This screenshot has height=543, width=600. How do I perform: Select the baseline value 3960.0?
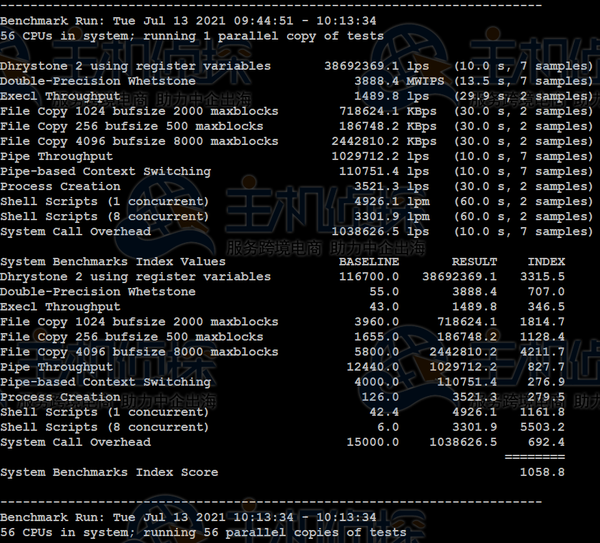[x=377, y=322]
